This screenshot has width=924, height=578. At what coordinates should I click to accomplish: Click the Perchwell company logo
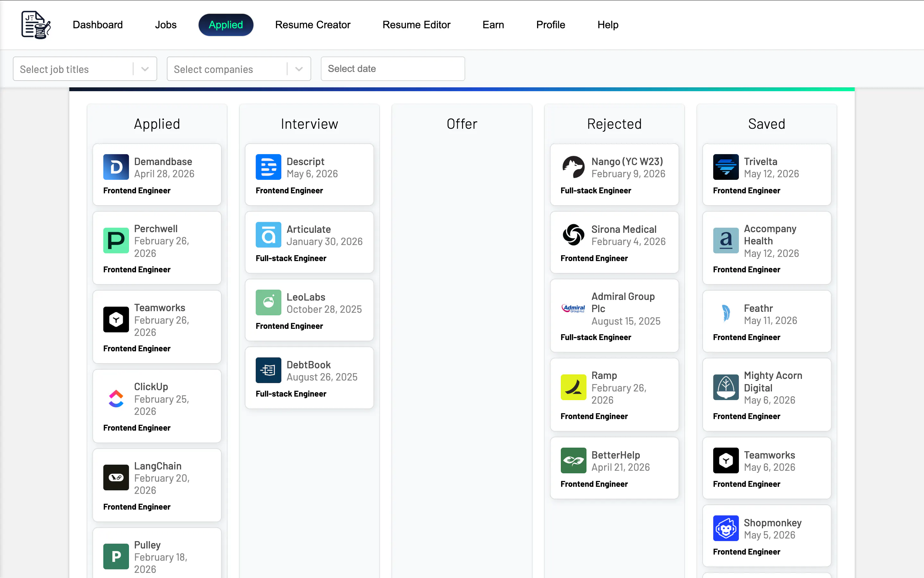(116, 241)
